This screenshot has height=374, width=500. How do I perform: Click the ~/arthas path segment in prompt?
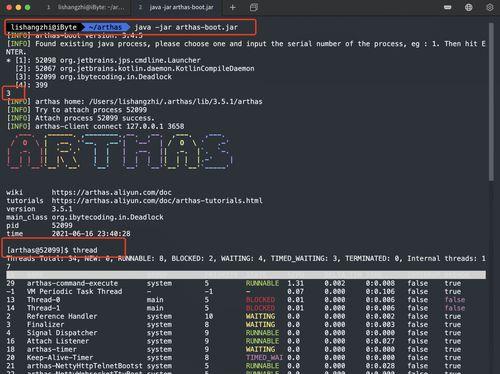coord(105,27)
